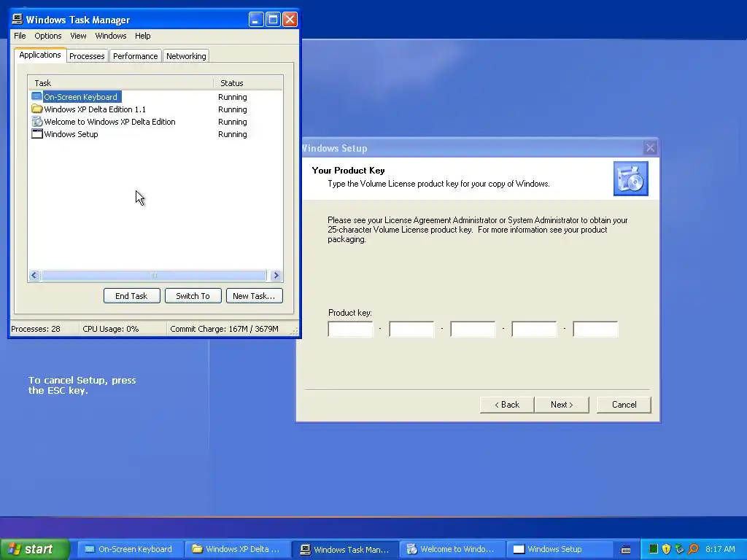The height and width of the screenshot is (560, 747).
Task: Open Windows XP Delta folder taskbar button
Action: [238, 549]
